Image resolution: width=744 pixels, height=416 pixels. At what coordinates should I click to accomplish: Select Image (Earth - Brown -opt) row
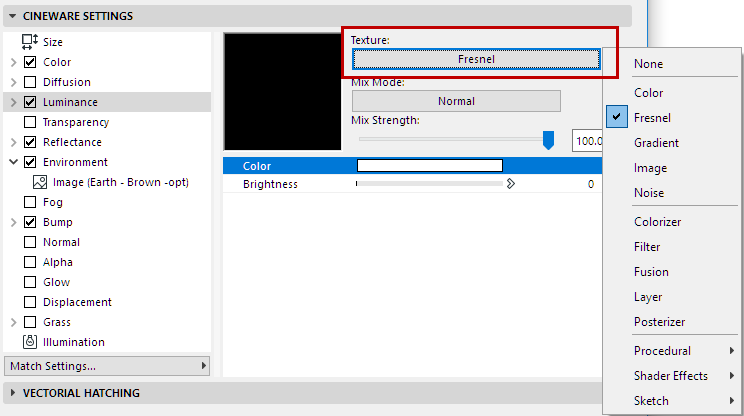(x=121, y=182)
